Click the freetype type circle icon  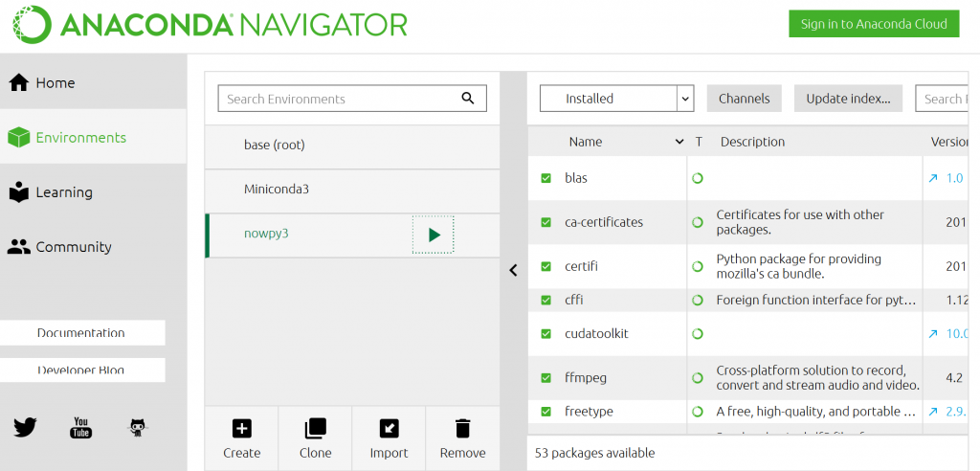pos(698,412)
